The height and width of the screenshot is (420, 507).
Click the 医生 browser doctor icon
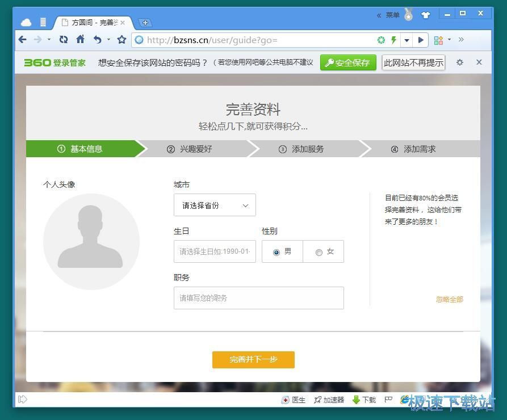pyautogui.click(x=294, y=400)
